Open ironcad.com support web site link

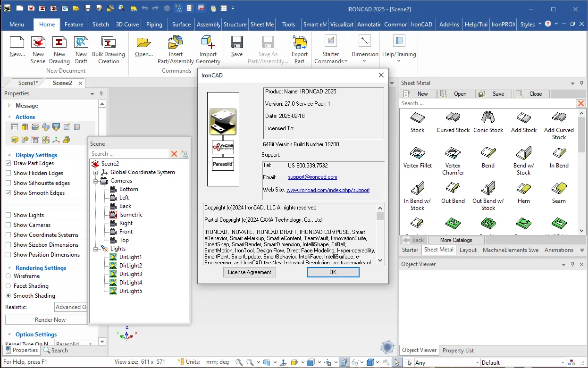click(328, 190)
